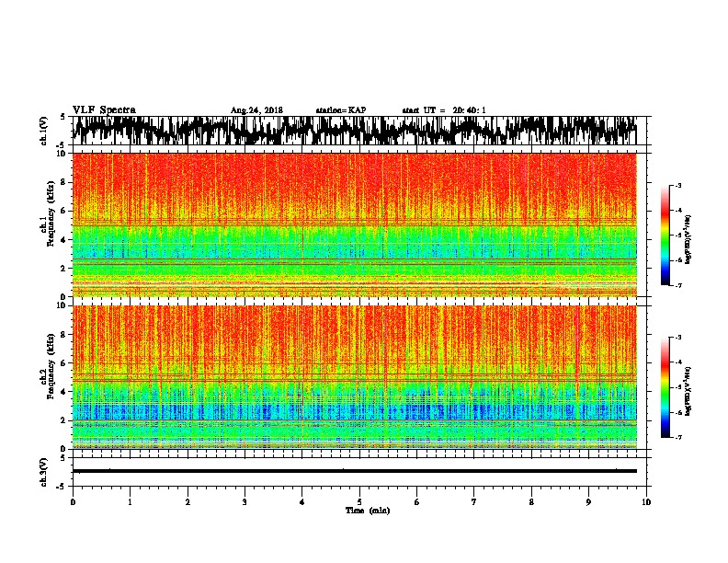Click the 'VLF Spectra' title text
Screen dimensions: 728x563
(104, 110)
